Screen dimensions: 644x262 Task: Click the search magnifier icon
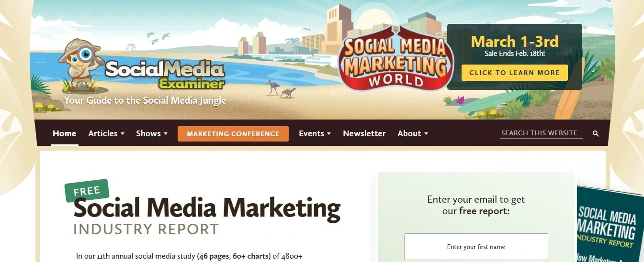coord(596,134)
